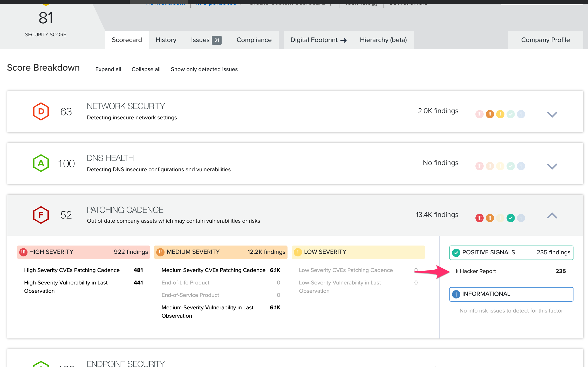The height and width of the screenshot is (367, 588).
Task: Open High Severity CVEs Patching Cadence item
Action: pyautogui.click(x=72, y=270)
